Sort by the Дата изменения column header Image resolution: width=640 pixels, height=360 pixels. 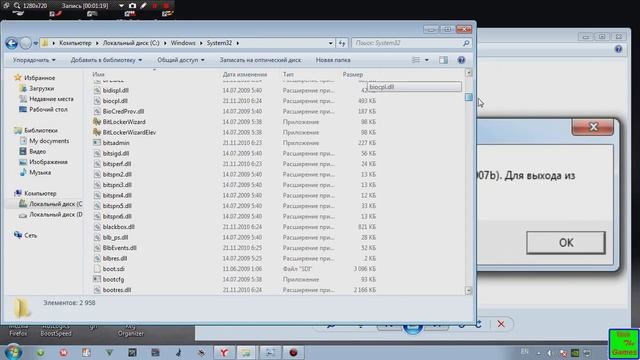pos(244,74)
